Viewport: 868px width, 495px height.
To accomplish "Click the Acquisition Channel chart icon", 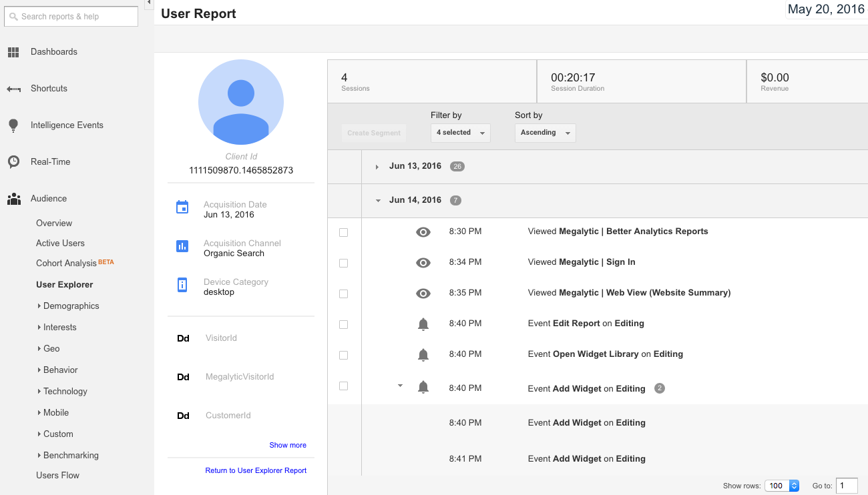I will (x=182, y=246).
